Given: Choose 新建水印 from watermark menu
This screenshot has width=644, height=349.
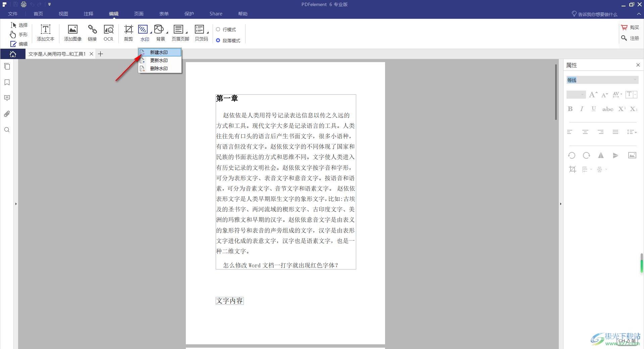Looking at the screenshot, I should click(x=160, y=52).
